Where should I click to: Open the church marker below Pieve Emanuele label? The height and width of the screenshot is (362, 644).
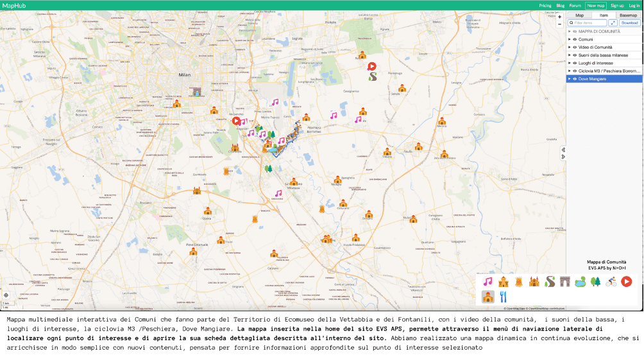point(193,251)
